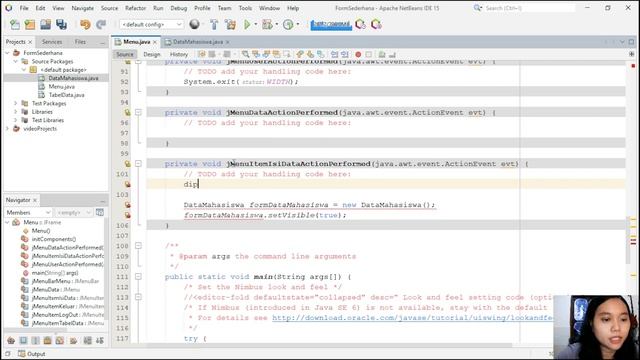
Task: Click the Search field in title bar
Action: tap(529, 8)
